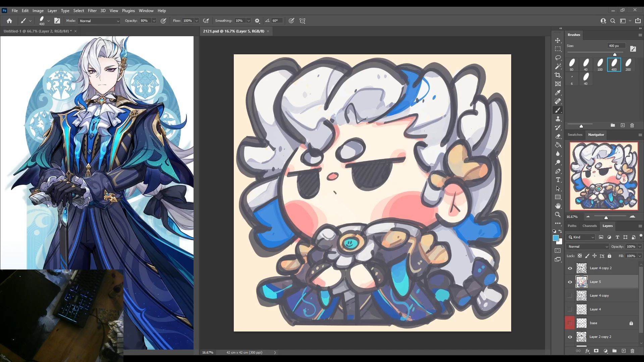Select the Frame tool
The width and height of the screenshot is (644, 362).
[558, 84]
